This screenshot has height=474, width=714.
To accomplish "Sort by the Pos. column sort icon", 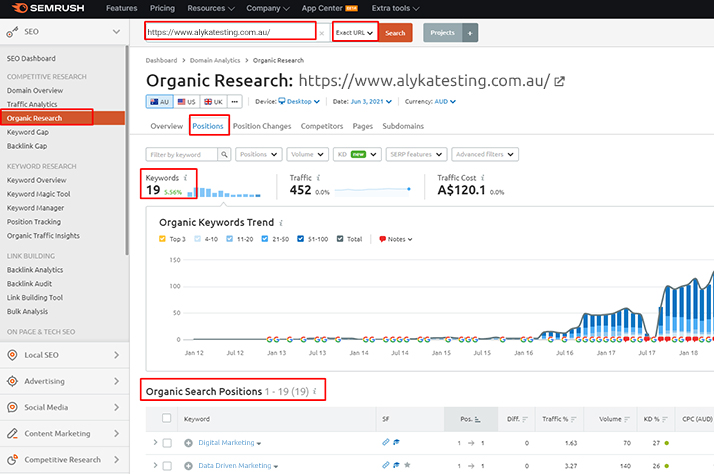I will [477, 419].
